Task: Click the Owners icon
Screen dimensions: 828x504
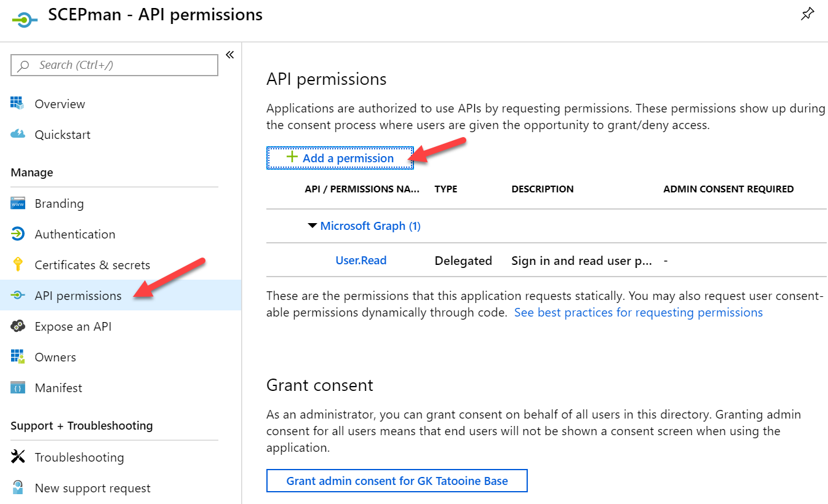Action: pos(18,357)
